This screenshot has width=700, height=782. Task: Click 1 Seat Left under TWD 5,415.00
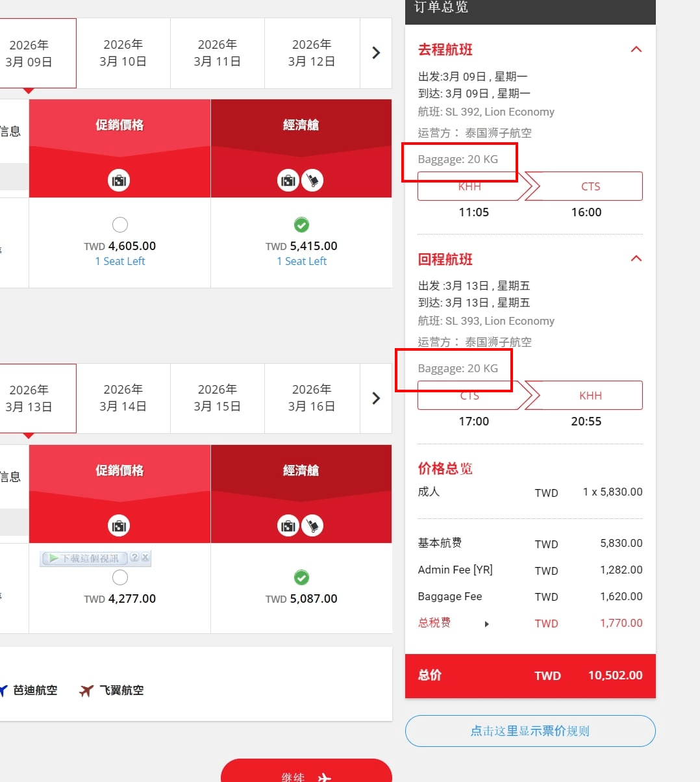pyautogui.click(x=302, y=261)
